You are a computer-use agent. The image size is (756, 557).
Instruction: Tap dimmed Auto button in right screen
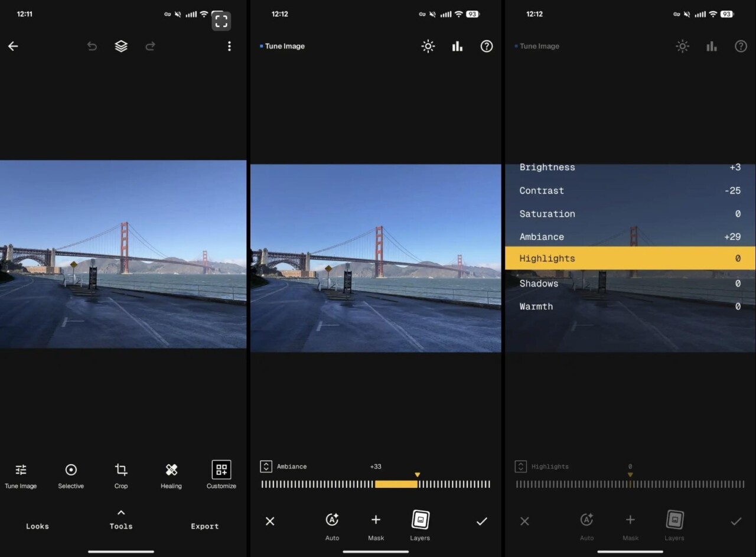coord(586,526)
